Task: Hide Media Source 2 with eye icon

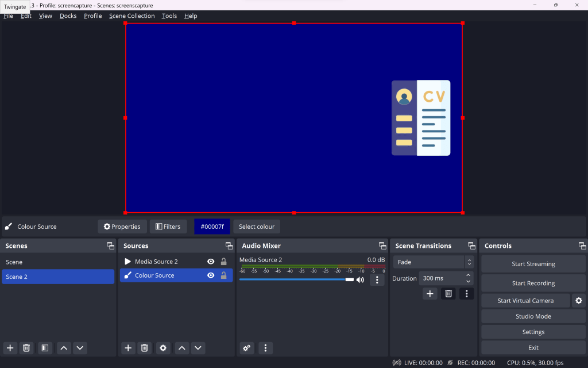Action: pyautogui.click(x=211, y=262)
